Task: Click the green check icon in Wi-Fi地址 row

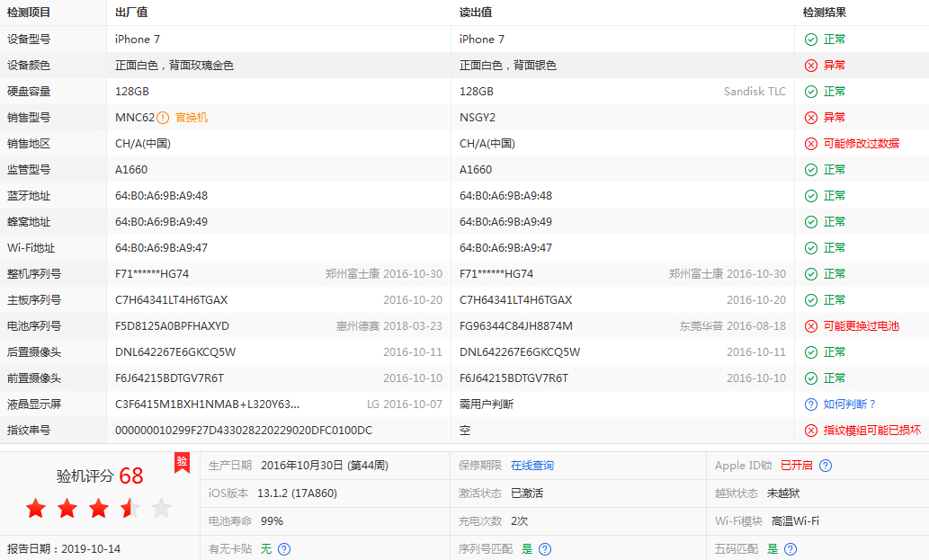Action: coord(811,248)
